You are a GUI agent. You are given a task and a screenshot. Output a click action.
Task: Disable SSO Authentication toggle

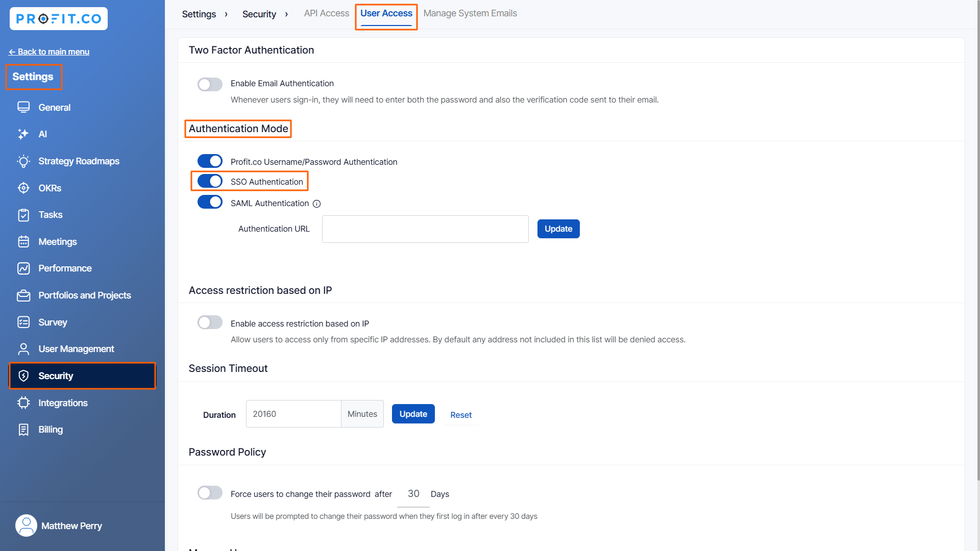tap(210, 181)
